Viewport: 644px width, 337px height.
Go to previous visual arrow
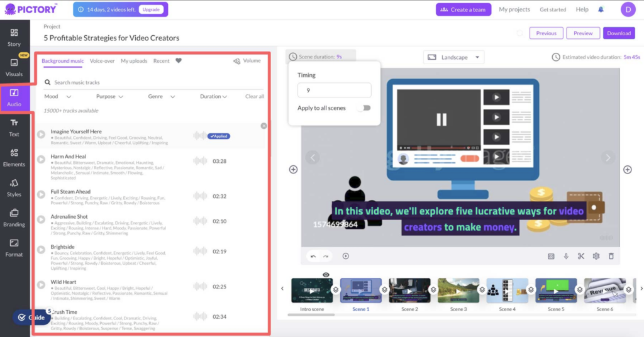coord(313,158)
